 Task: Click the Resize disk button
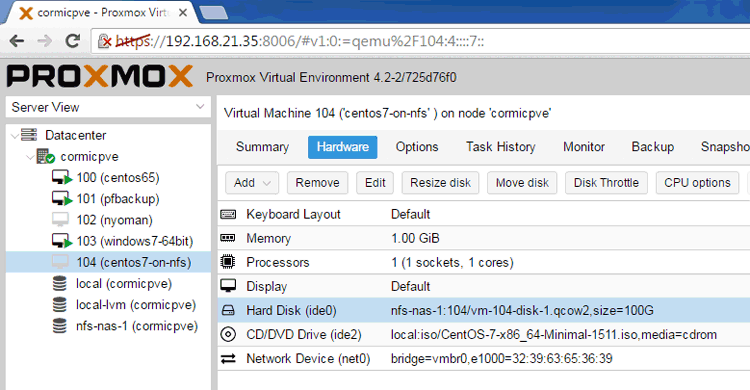(x=441, y=183)
